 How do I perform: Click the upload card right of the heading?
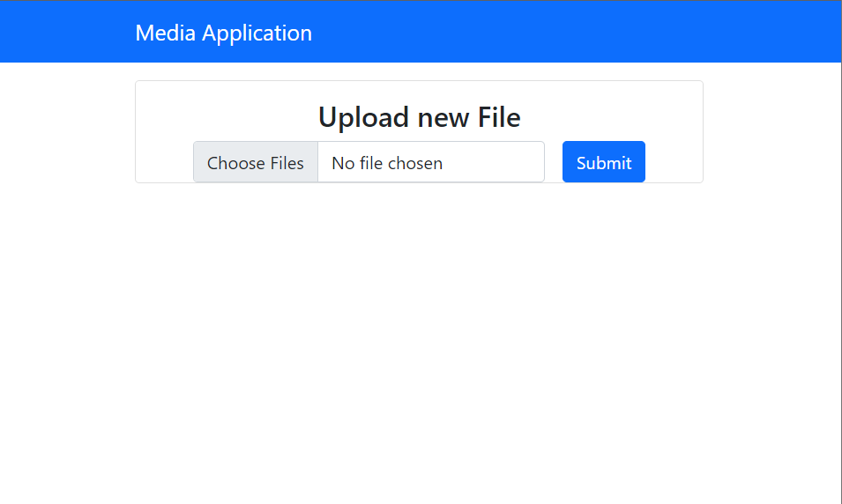coord(617,115)
